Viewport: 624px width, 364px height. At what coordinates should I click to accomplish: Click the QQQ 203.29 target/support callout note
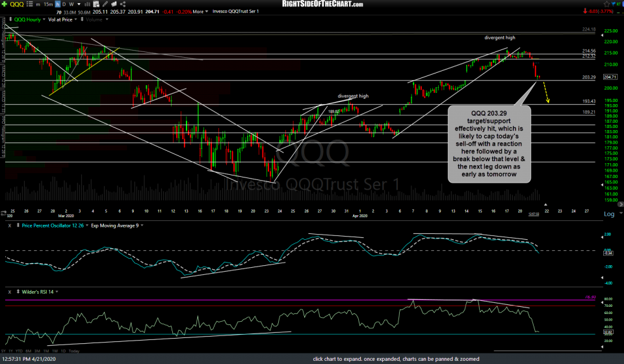click(489, 144)
